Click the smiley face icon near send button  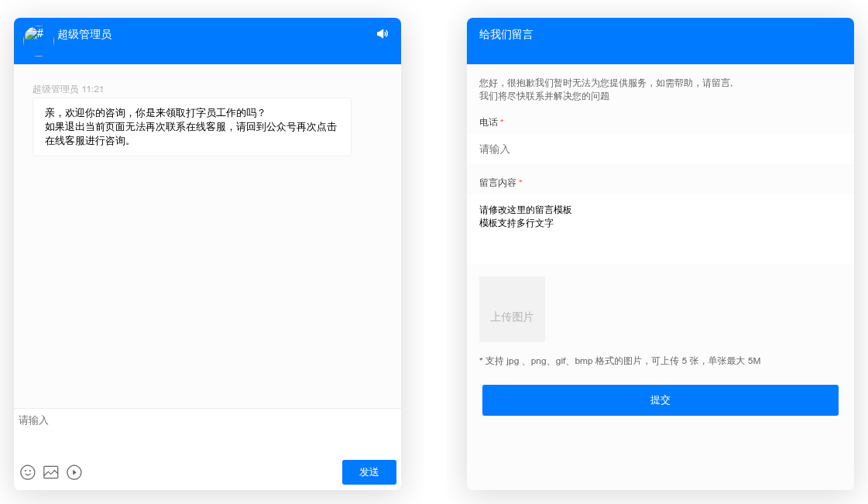pos(28,472)
